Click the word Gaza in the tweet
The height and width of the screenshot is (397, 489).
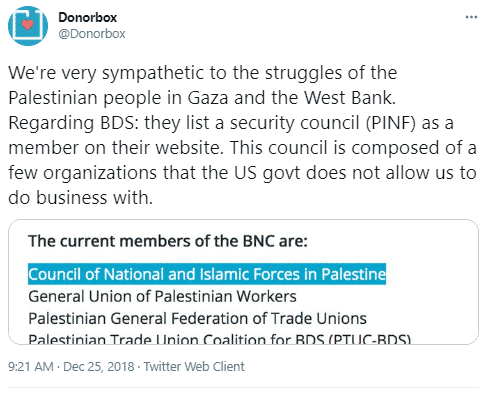coord(208,98)
